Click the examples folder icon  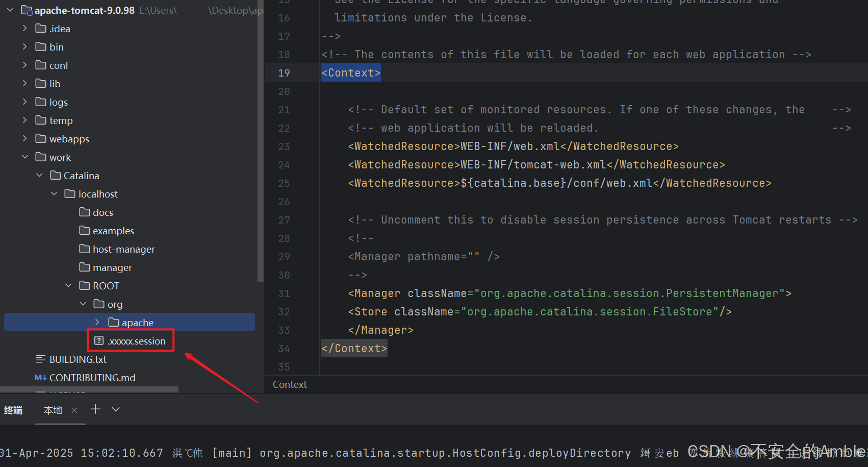(x=85, y=230)
